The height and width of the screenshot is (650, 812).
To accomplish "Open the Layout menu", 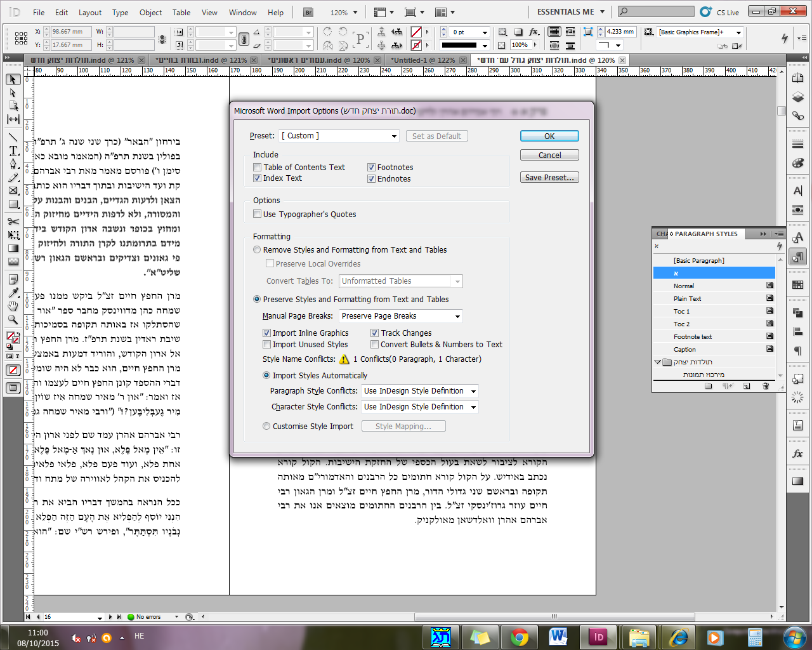I will pyautogui.click(x=89, y=12).
